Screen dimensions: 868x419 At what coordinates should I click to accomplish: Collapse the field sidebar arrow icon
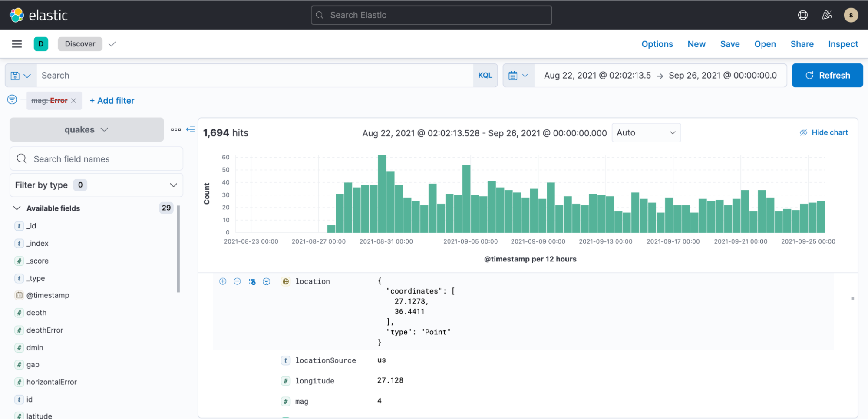tap(190, 129)
